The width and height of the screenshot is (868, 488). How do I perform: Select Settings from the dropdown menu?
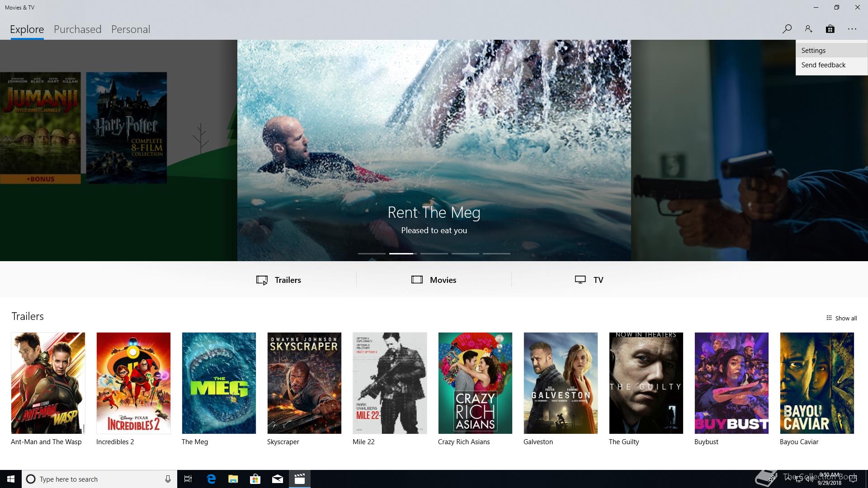coord(831,51)
